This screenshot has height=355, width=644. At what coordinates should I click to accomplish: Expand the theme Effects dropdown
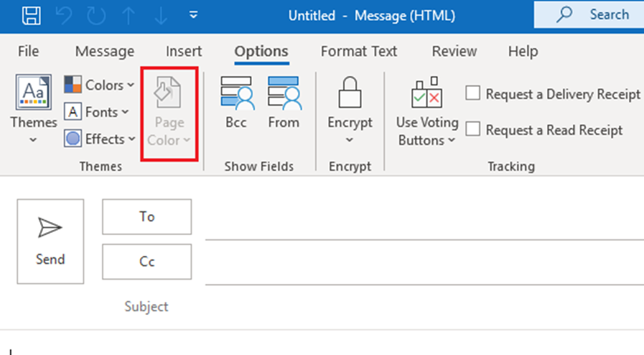click(x=100, y=139)
